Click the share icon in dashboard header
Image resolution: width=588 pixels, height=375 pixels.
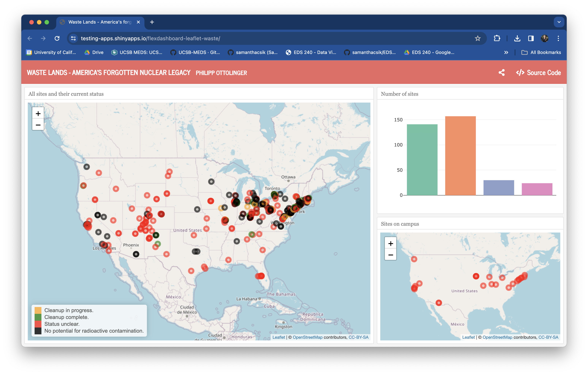point(502,73)
